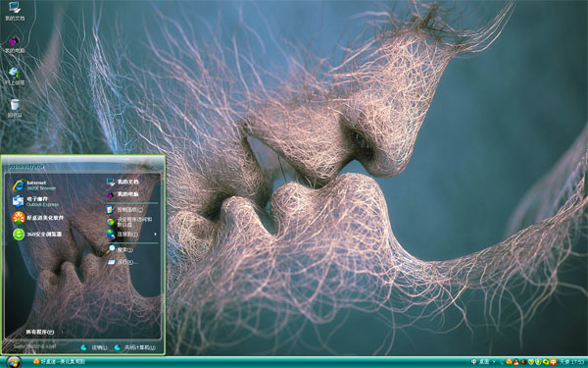Viewport: 588px width, 368px height.
Task: Expand the Connect To submenu arrow
Action: pyautogui.click(x=155, y=234)
